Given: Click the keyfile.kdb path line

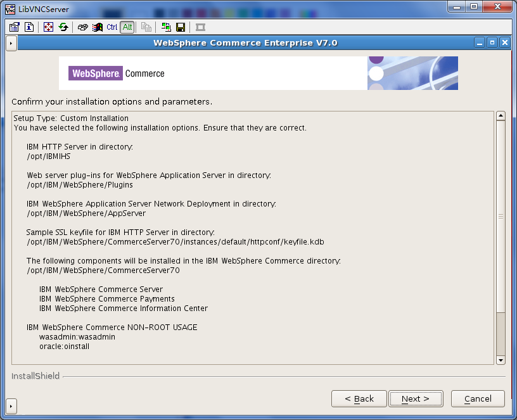Looking at the screenshot, I should pyautogui.click(x=176, y=242).
